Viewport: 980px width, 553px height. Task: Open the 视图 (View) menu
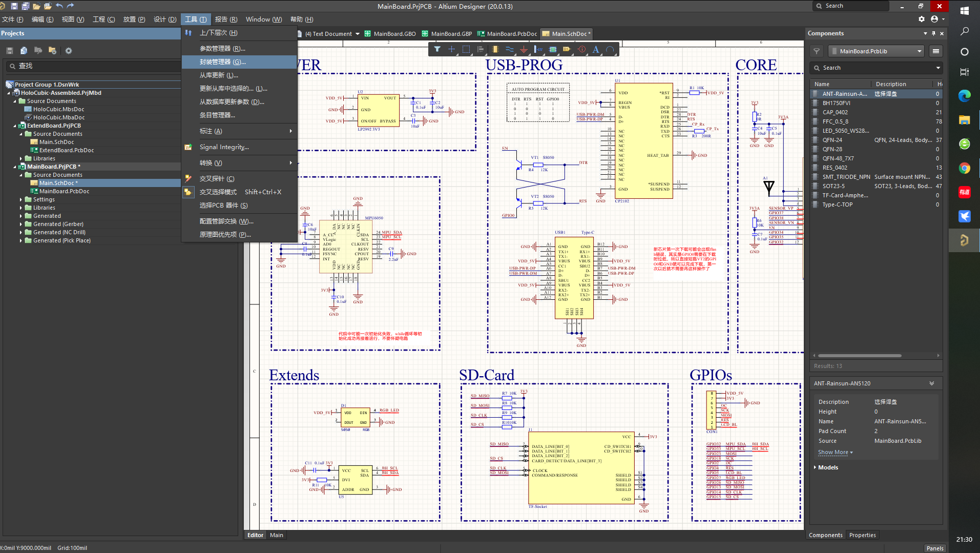[x=72, y=19]
